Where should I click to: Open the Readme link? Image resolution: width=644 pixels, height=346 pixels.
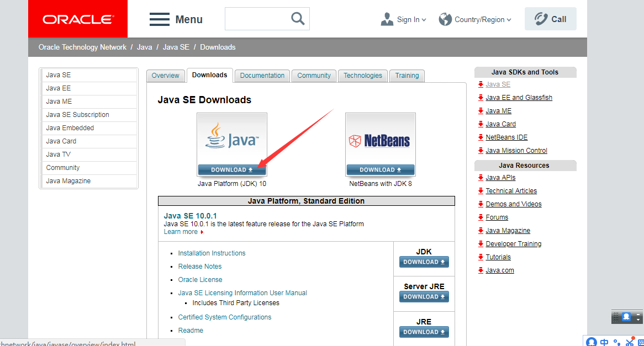(191, 331)
